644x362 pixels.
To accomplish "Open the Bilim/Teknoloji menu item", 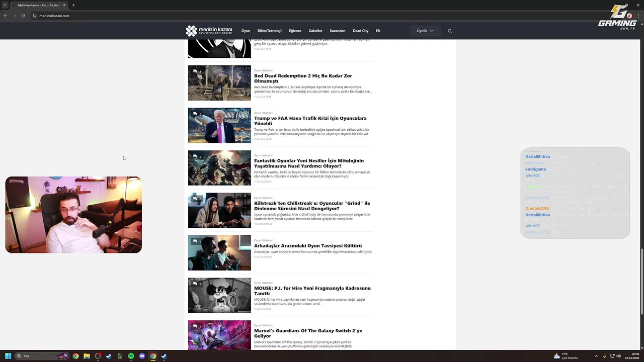I will point(270,31).
